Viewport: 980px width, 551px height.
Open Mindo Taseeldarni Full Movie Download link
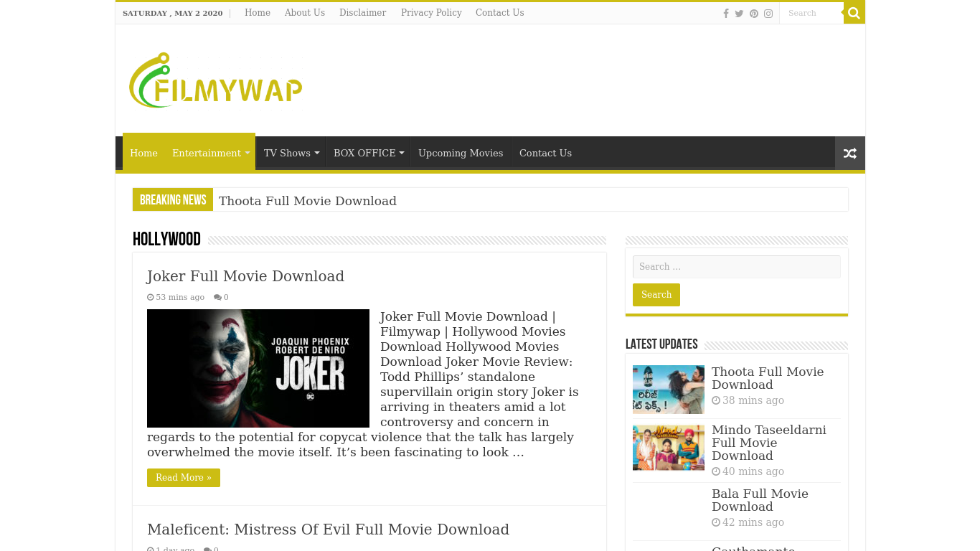point(769,443)
